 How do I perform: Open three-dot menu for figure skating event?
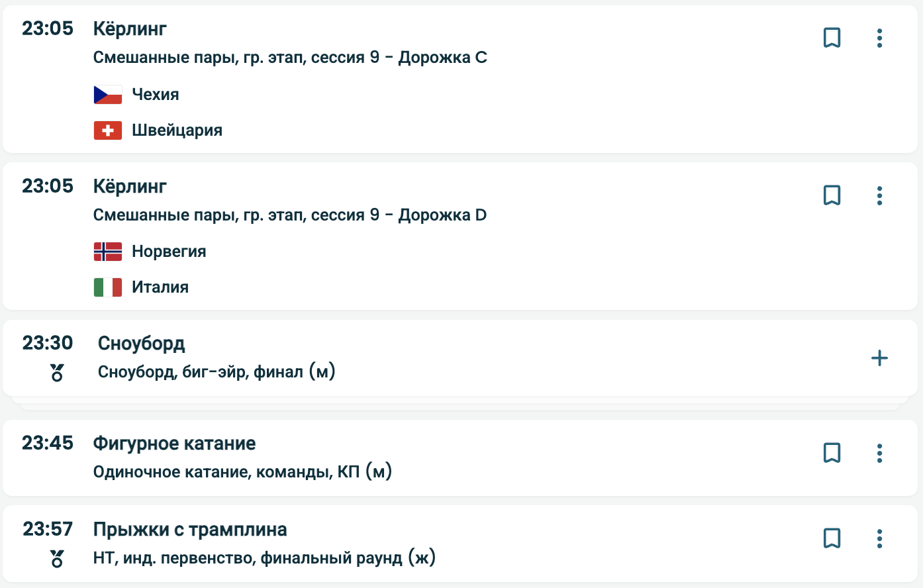click(879, 453)
